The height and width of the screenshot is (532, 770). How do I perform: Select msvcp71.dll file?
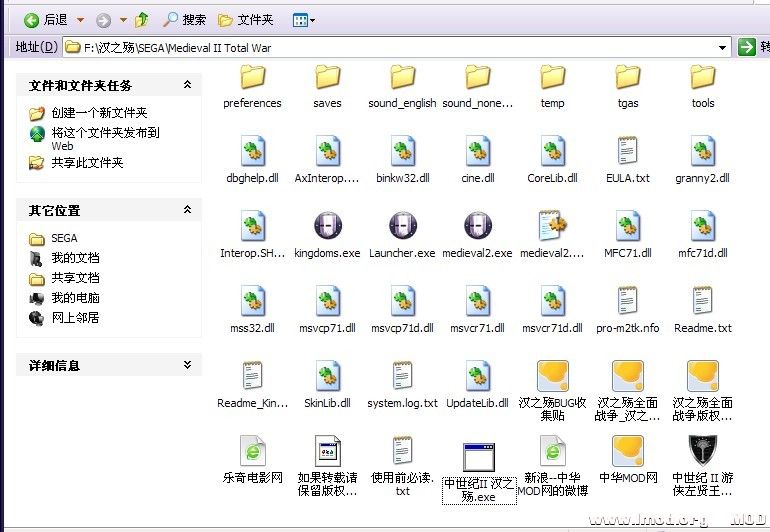[328, 310]
